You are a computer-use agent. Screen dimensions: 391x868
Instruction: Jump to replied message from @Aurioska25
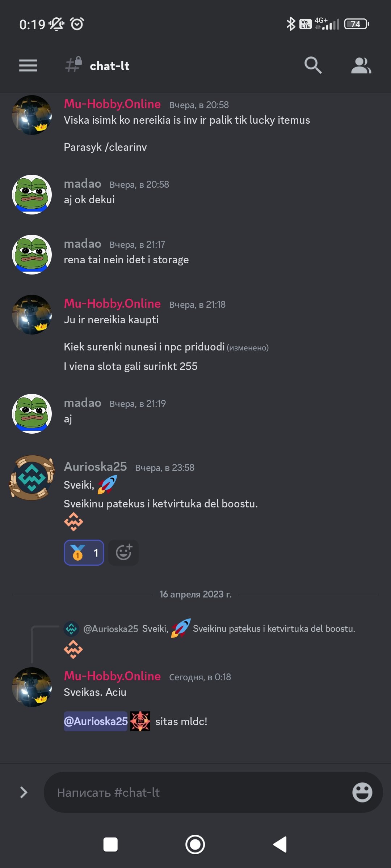209,629
